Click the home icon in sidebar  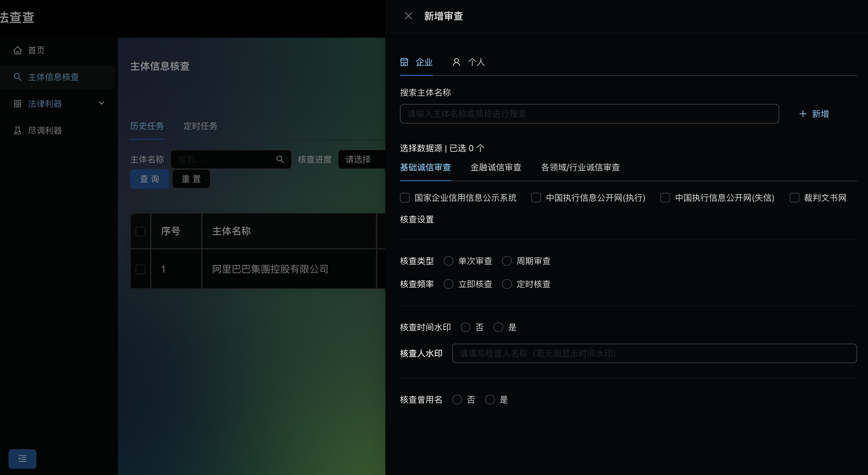click(18, 50)
